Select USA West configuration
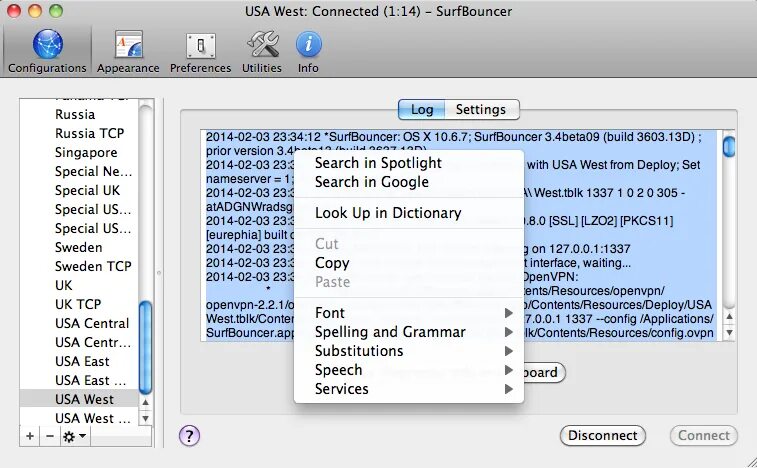757x468 pixels. click(x=79, y=399)
